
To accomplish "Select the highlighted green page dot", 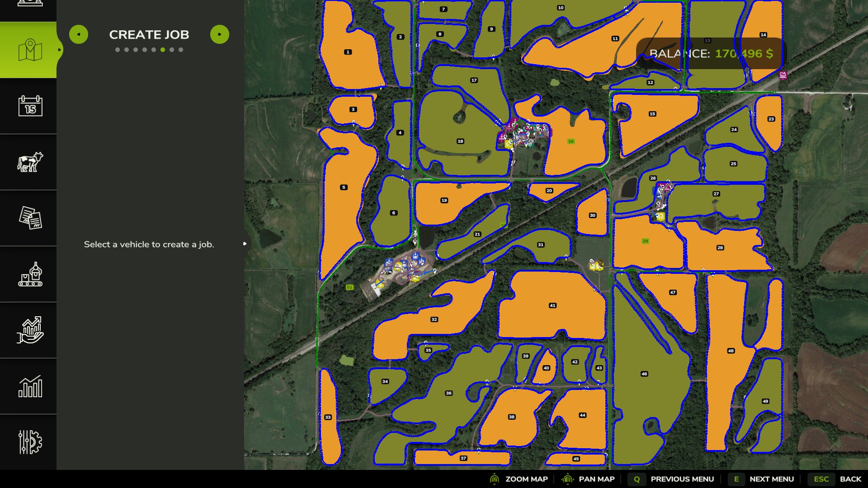I will click(x=163, y=50).
